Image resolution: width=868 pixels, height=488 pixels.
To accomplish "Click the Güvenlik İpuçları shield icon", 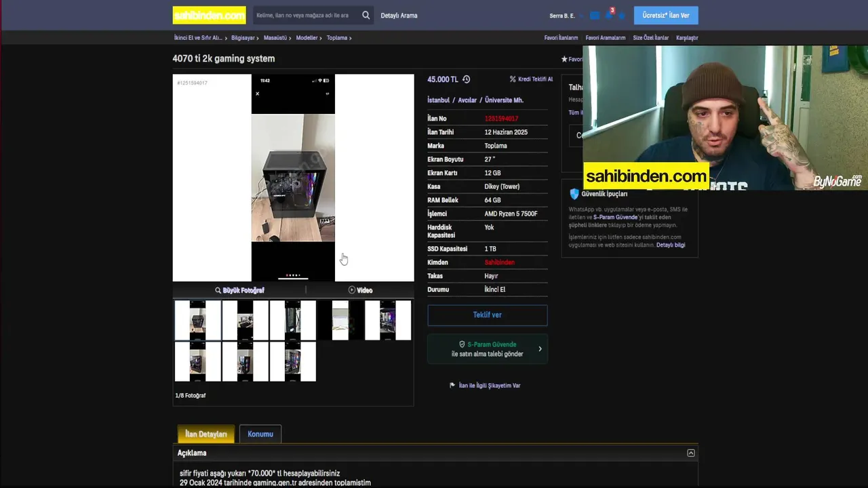I will click(574, 194).
